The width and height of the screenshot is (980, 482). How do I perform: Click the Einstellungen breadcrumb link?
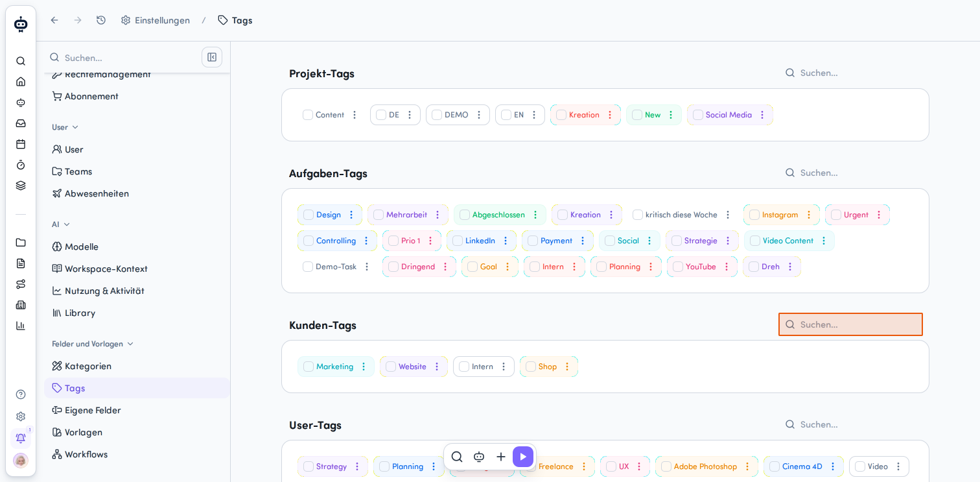pos(156,20)
